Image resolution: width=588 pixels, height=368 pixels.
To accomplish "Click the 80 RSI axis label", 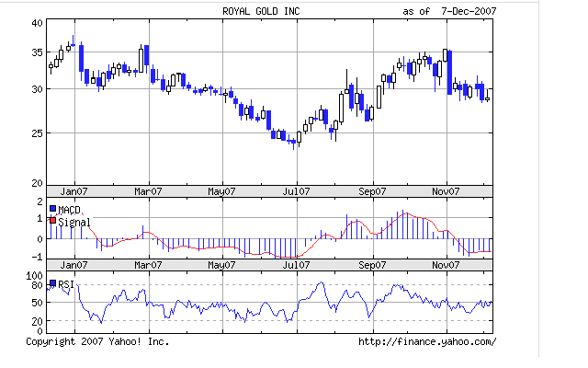I will (37, 285).
